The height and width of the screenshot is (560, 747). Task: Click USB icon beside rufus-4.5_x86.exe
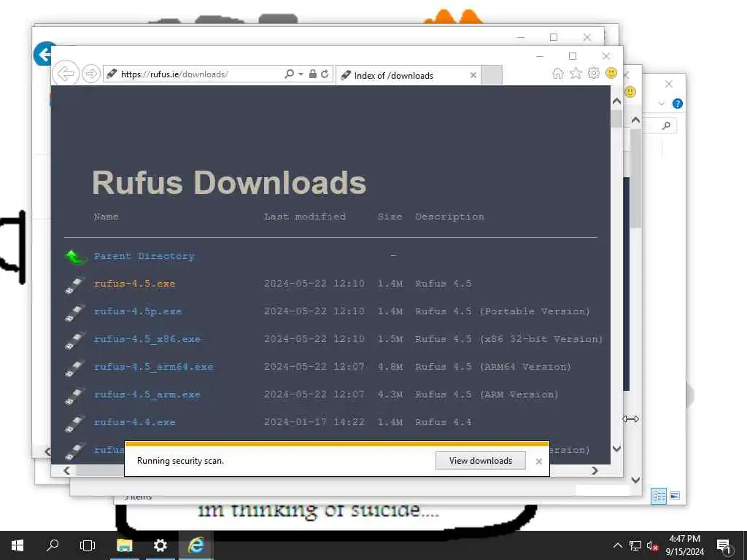(75, 340)
